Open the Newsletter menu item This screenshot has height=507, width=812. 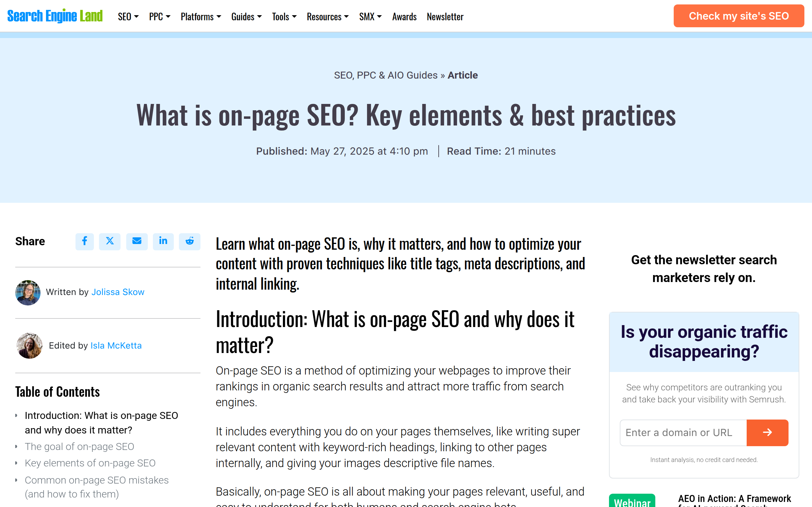point(445,17)
